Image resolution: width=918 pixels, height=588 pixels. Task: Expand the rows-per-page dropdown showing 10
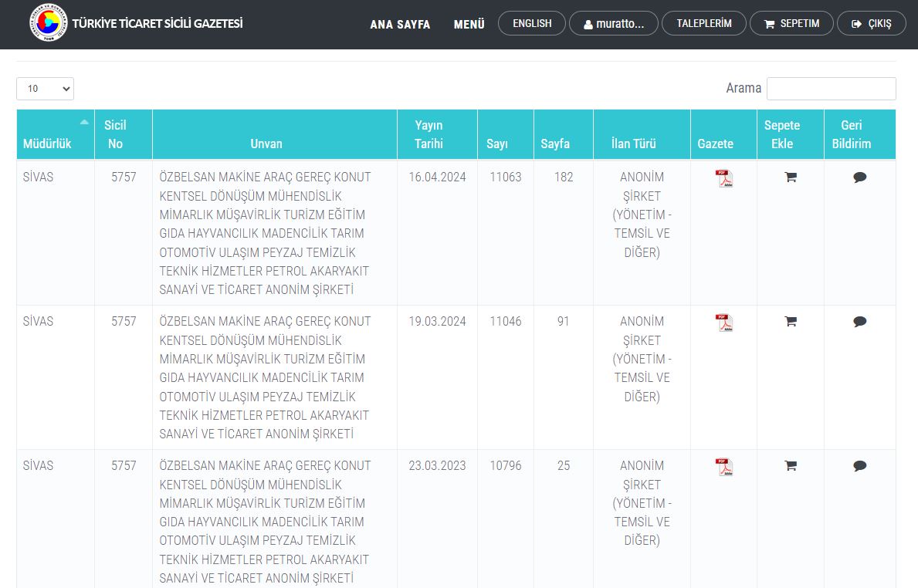(x=45, y=89)
